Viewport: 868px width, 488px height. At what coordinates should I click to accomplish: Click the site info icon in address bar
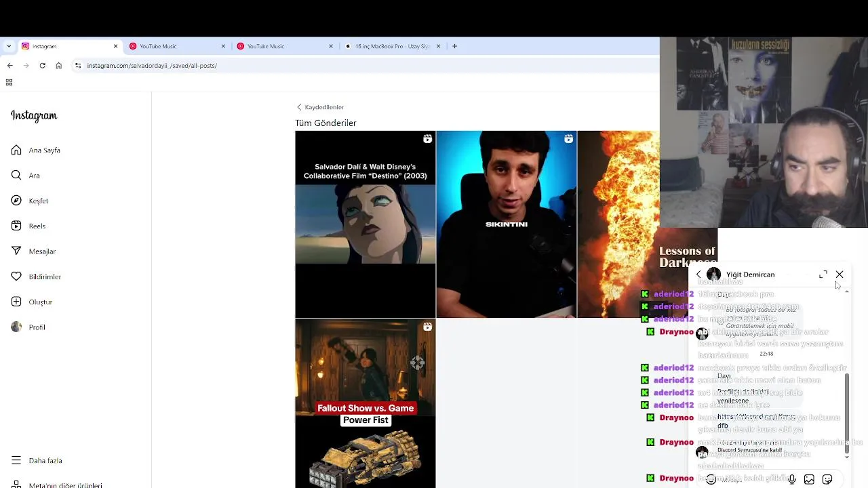coord(78,66)
